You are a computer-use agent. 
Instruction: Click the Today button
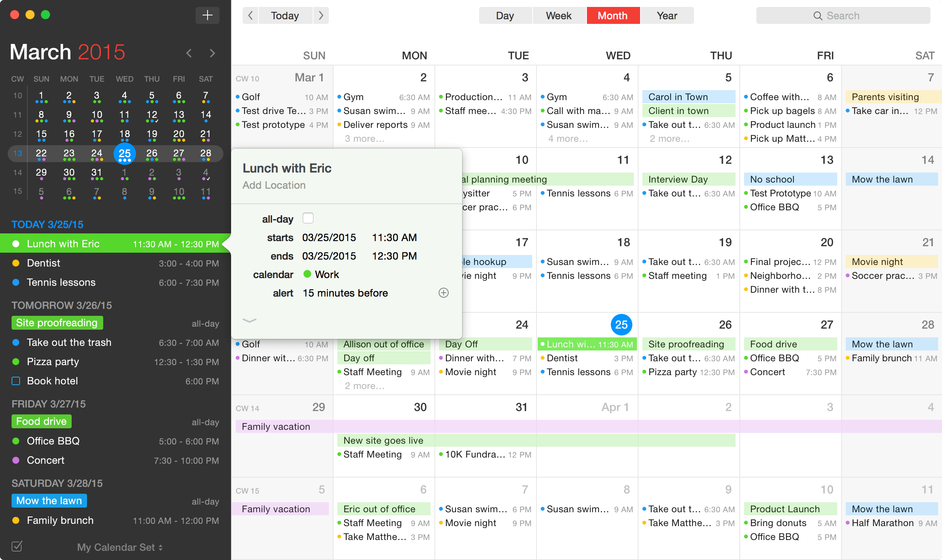coord(285,15)
